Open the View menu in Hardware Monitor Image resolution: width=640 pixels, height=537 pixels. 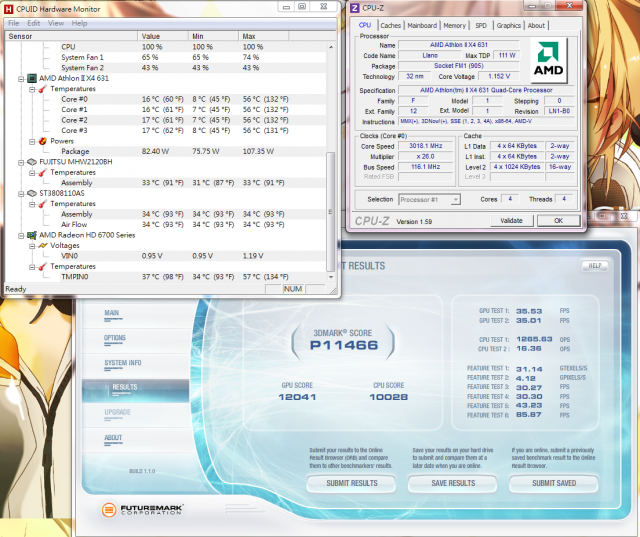pos(56,23)
